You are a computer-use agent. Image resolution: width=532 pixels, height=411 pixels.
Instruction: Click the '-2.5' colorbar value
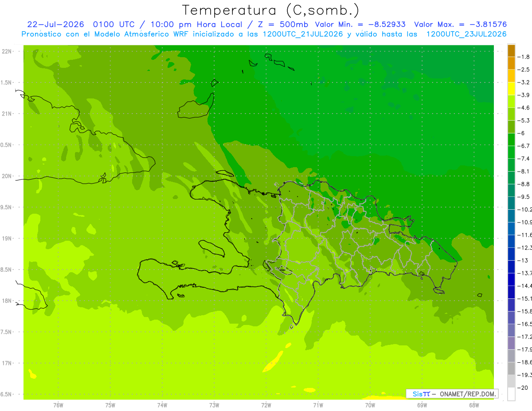[x=524, y=70]
